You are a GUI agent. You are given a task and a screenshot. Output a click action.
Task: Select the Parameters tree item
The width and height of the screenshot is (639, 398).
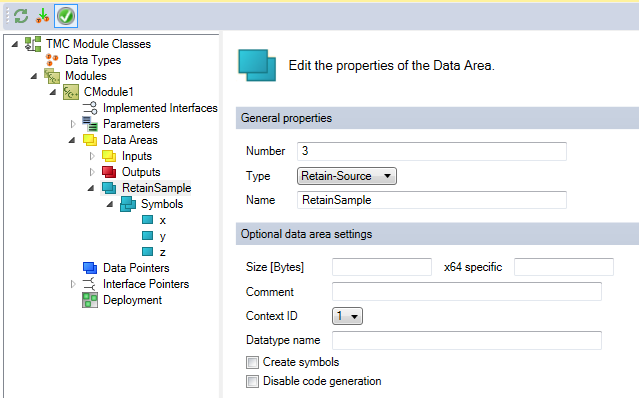point(131,124)
